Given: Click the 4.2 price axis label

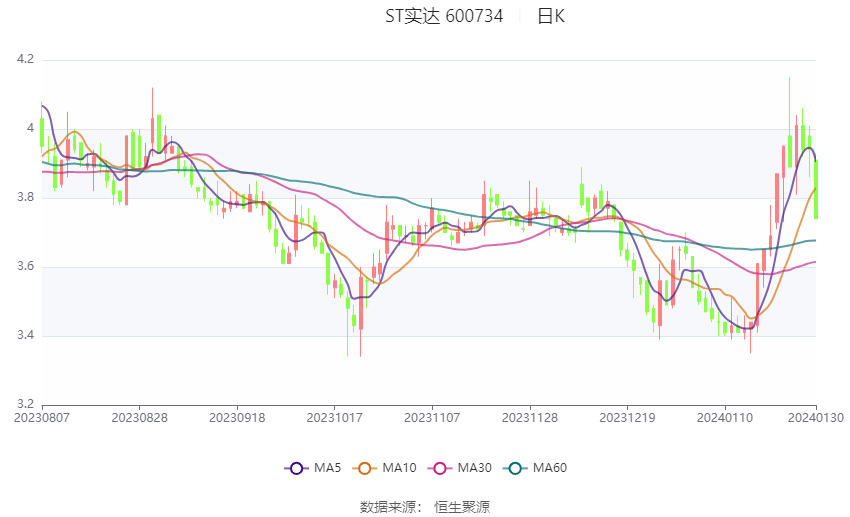Looking at the screenshot, I should (x=25, y=59).
